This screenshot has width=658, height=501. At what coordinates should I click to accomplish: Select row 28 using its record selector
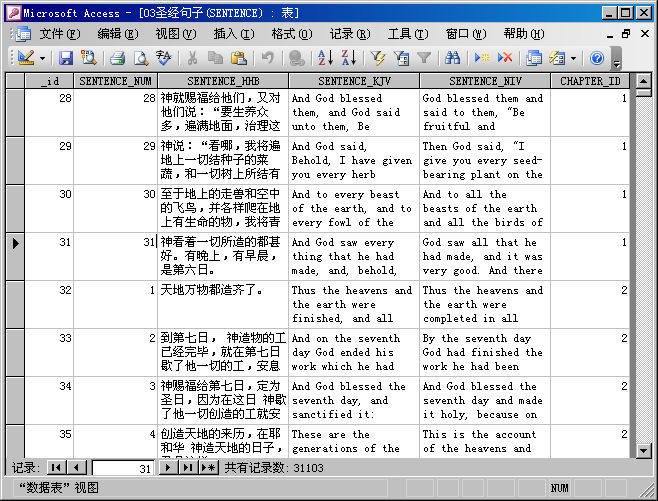(x=15, y=112)
